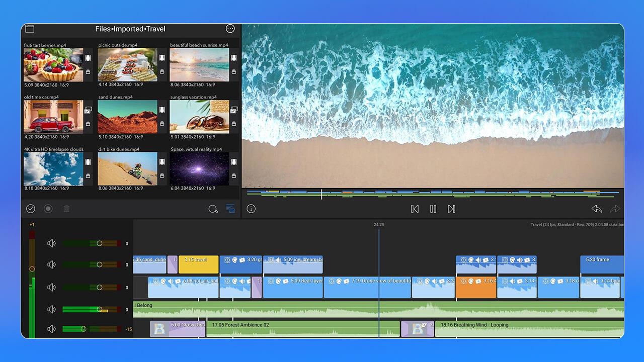Go to Files in the breadcrumb
The height and width of the screenshot is (362, 644).
click(103, 29)
